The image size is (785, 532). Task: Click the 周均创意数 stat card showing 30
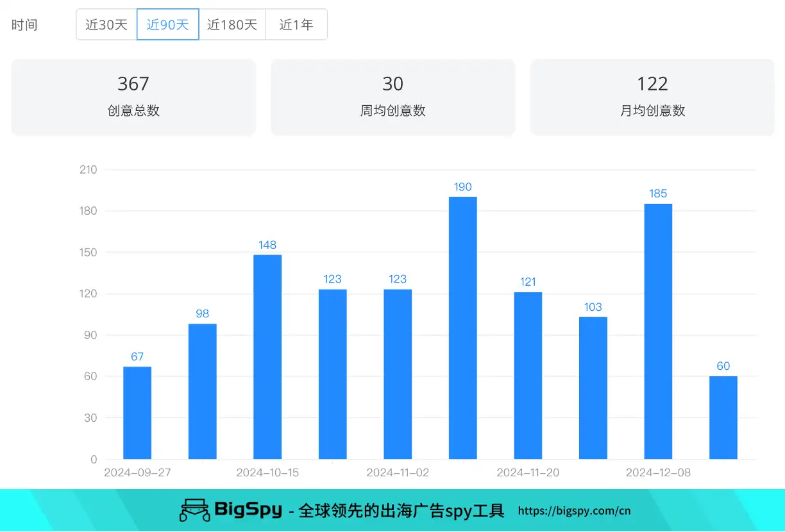393,97
